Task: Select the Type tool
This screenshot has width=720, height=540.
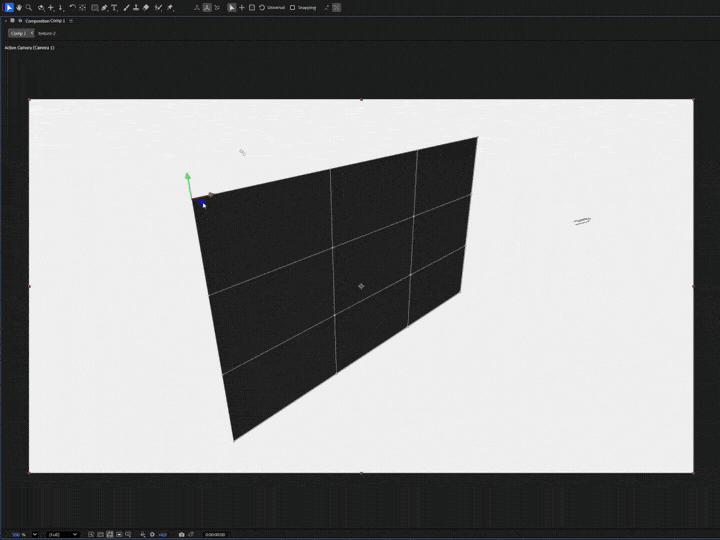Action: tap(113, 7)
